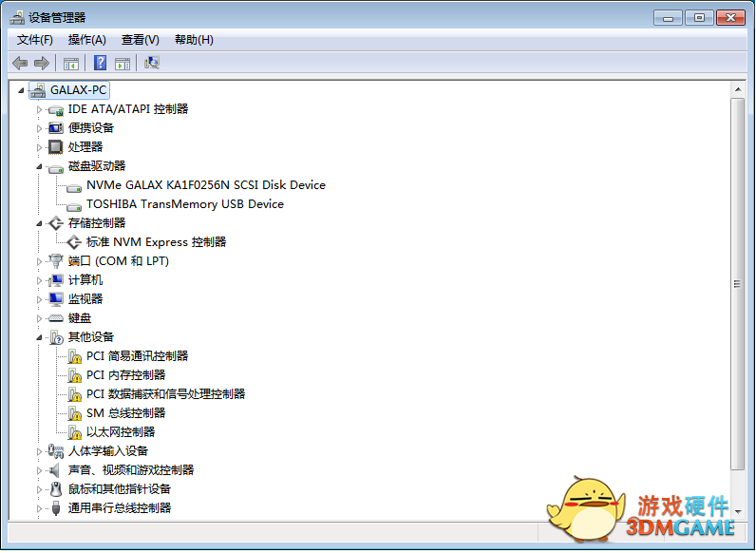756x553 pixels.
Task: Click the TOSHIBA TransMemory disk icon
Action: point(74,206)
